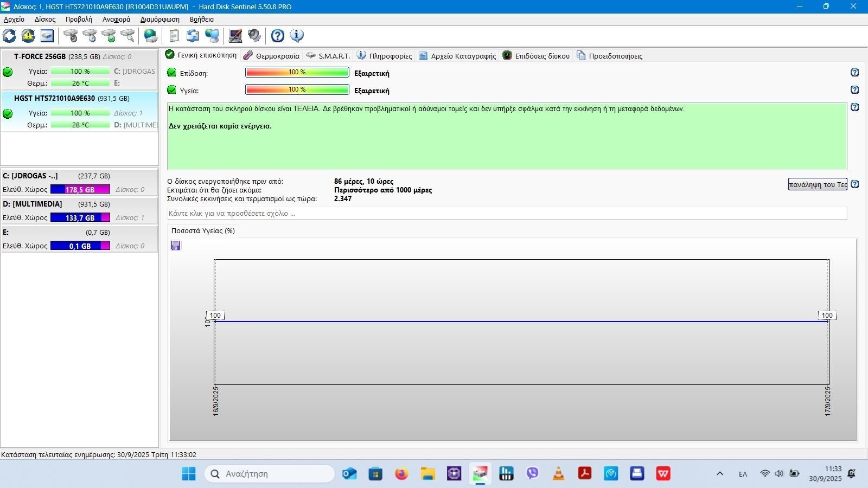868x488 pixels.
Task: Click the blue question mark help toolbar icon
Action: [278, 36]
